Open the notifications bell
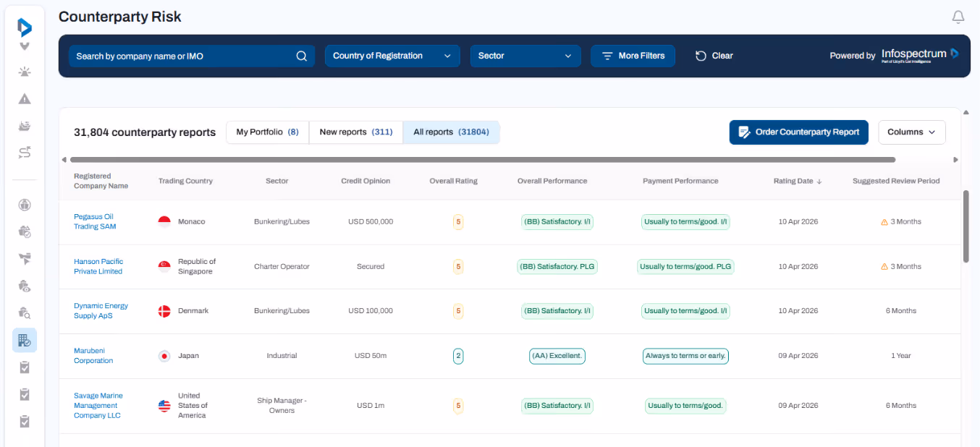 click(958, 17)
